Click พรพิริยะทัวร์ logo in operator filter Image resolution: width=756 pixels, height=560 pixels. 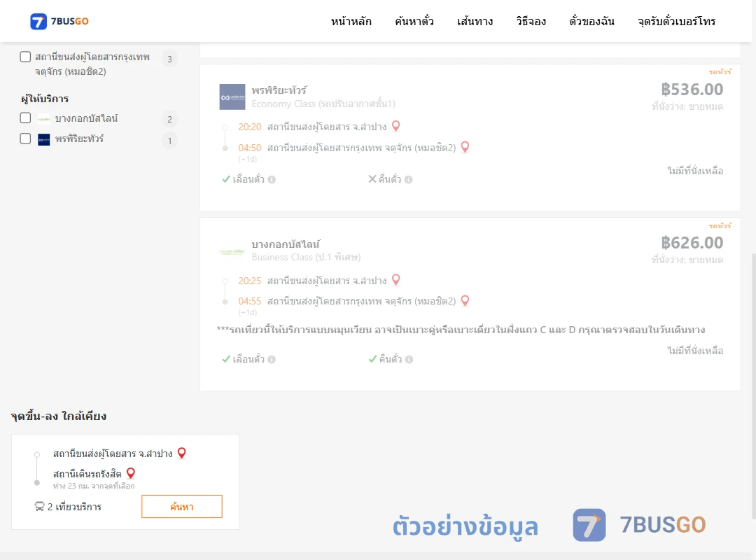[44, 139]
